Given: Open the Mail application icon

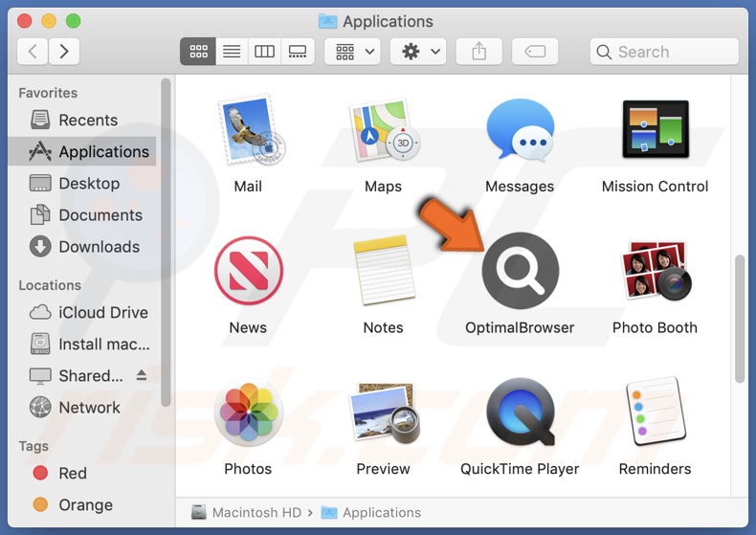Looking at the screenshot, I should pos(251,130).
